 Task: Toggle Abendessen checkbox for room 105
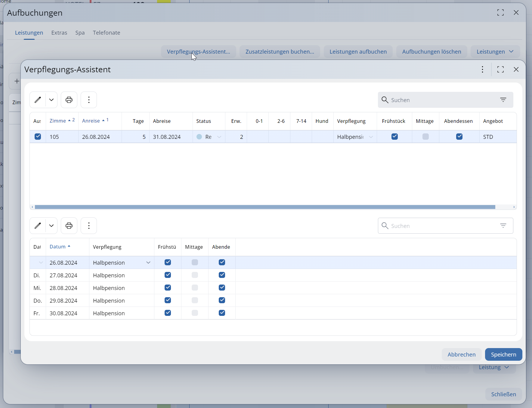point(459,136)
